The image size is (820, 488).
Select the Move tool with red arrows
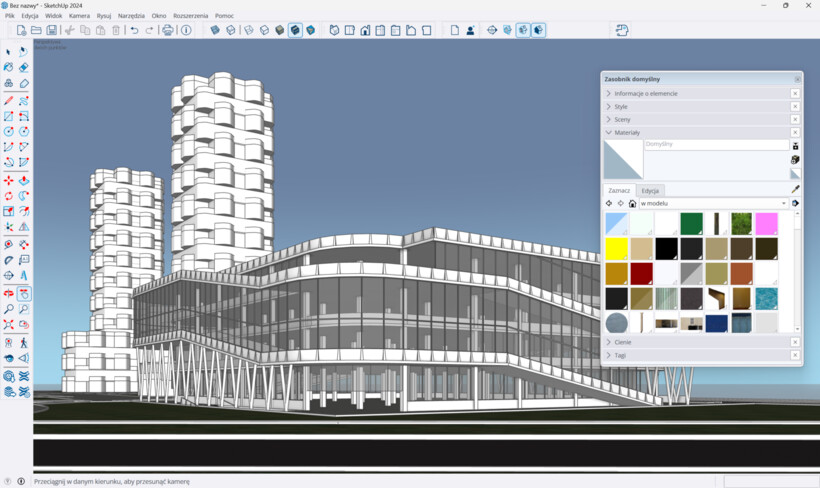pyautogui.click(x=8, y=180)
